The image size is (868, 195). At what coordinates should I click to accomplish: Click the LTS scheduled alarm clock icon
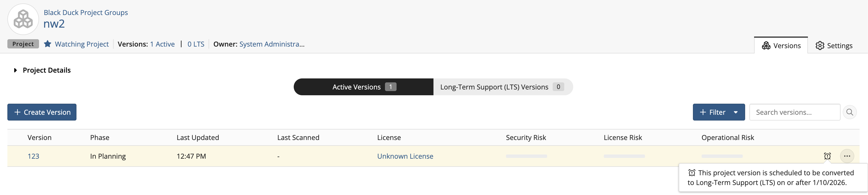827,156
